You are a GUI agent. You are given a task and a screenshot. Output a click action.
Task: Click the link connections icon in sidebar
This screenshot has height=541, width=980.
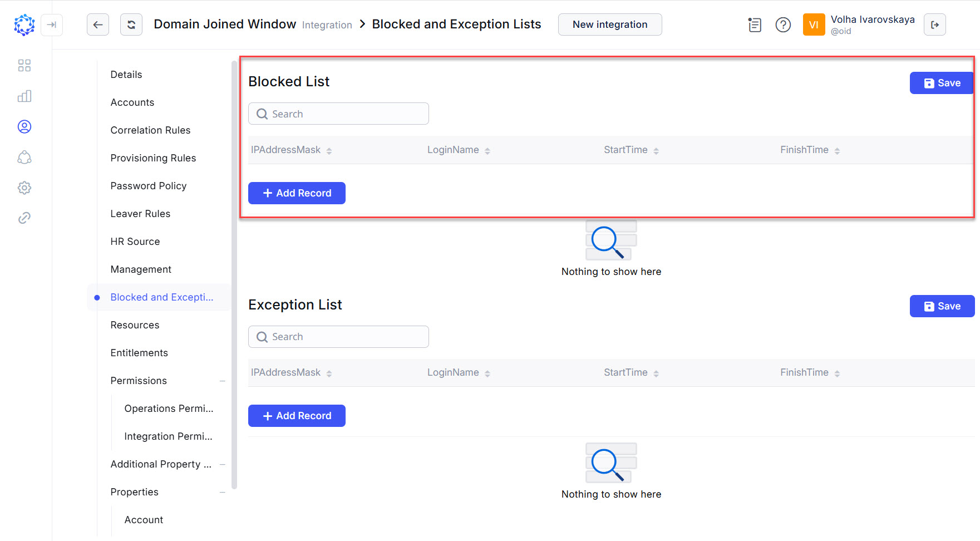(x=24, y=217)
